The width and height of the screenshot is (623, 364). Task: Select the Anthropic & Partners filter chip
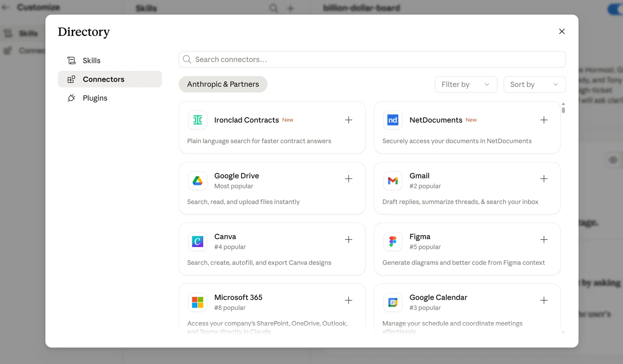click(223, 84)
